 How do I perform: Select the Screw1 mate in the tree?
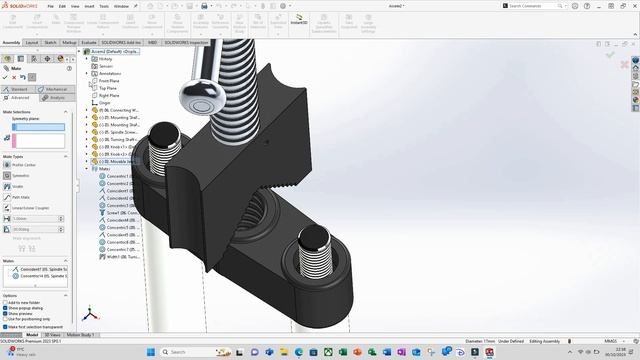(119, 213)
